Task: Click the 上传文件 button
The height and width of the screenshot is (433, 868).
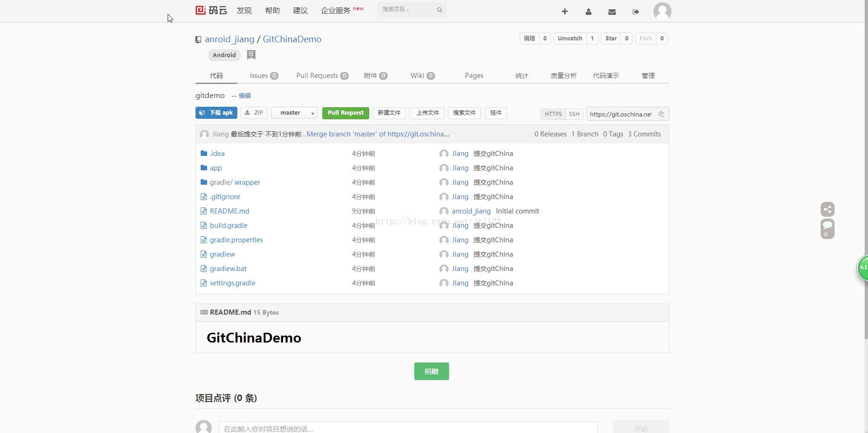Action: pos(427,113)
